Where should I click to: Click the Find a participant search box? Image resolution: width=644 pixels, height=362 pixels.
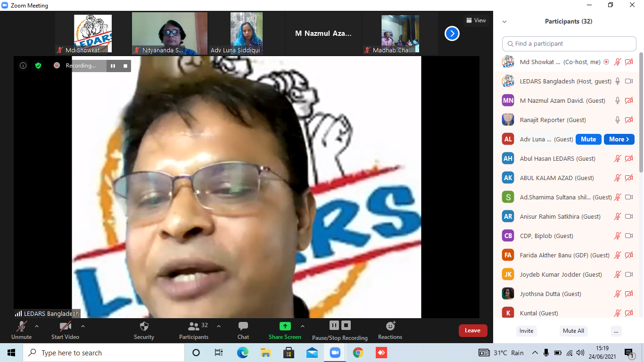(x=569, y=44)
